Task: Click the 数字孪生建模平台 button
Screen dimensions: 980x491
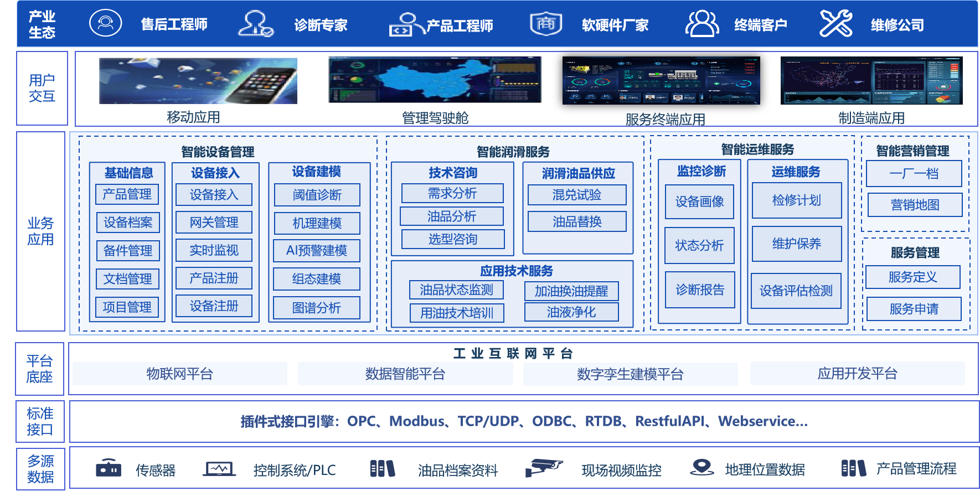Action: (630, 374)
